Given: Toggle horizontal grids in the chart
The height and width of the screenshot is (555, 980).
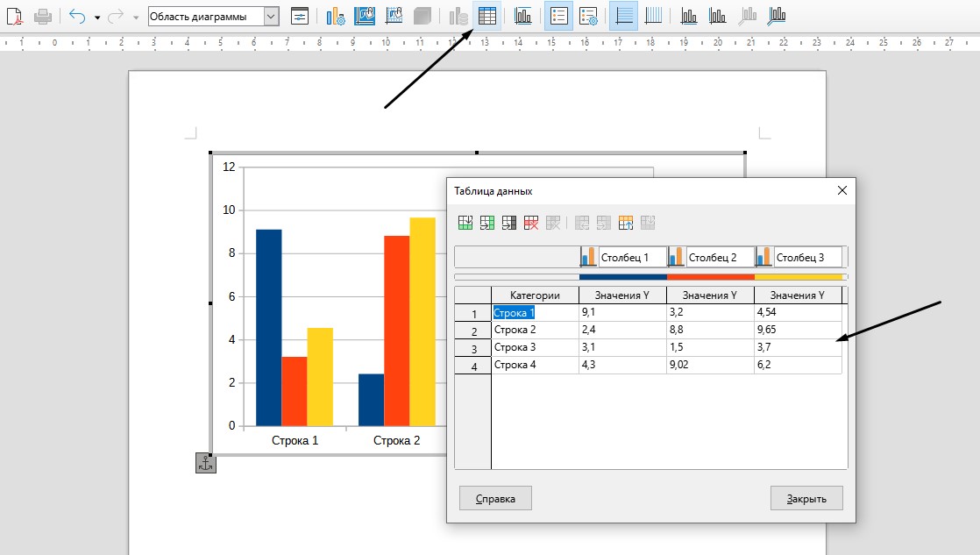Looking at the screenshot, I should click(623, 16).
